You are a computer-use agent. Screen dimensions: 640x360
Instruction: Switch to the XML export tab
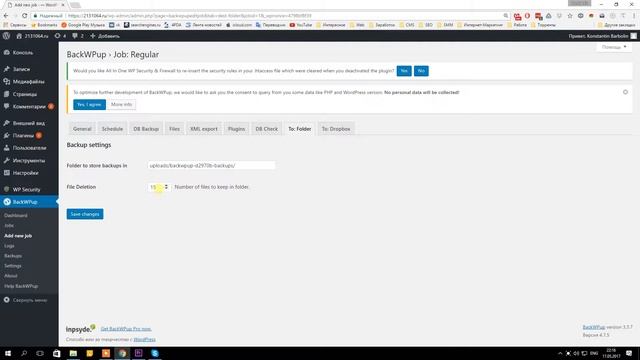(204, 129)
